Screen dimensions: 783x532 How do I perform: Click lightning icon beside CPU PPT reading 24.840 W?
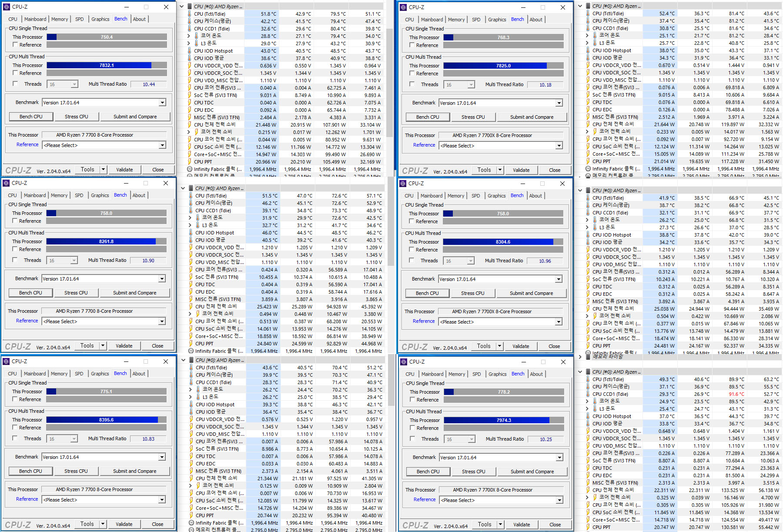tap(191, 344)
